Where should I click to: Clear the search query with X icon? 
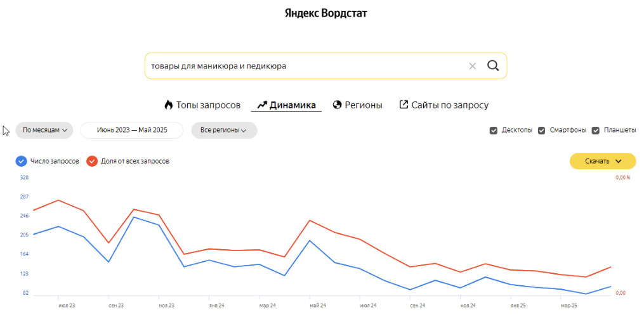point(472,66)
